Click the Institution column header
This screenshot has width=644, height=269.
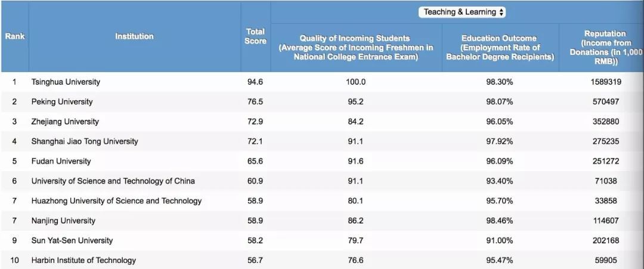point(134,36)
